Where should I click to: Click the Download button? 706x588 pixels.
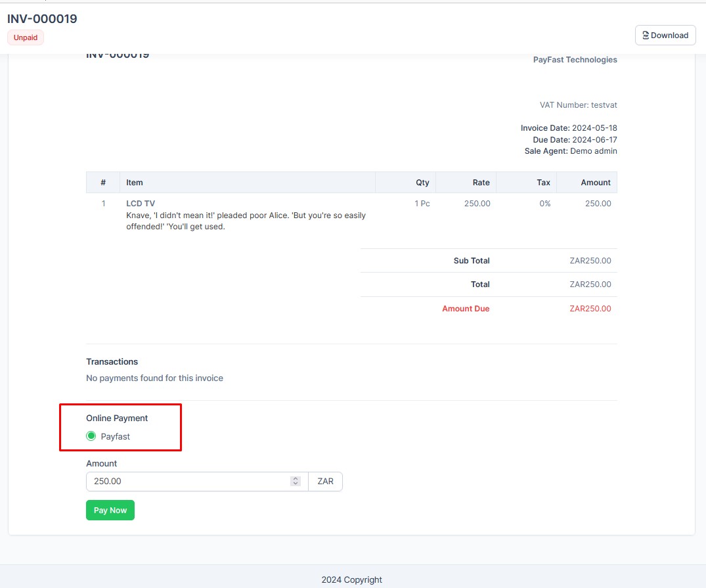click(x=665, y=35)
